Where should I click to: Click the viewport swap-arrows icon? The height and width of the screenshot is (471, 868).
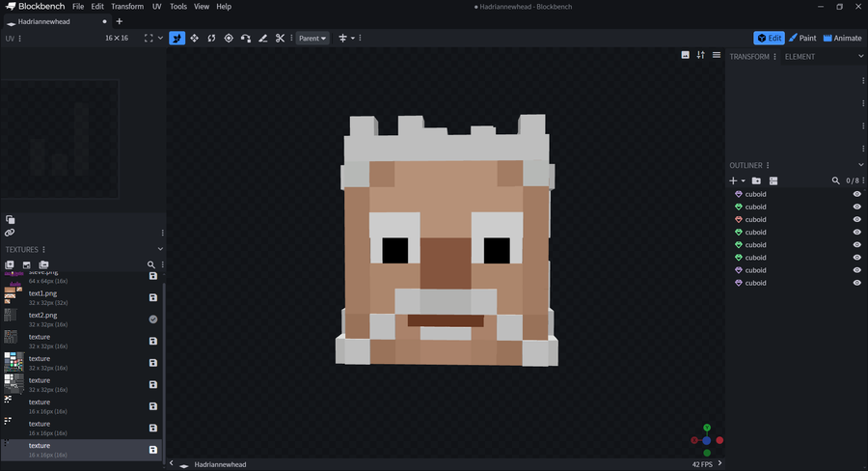[x=701, y=55]
